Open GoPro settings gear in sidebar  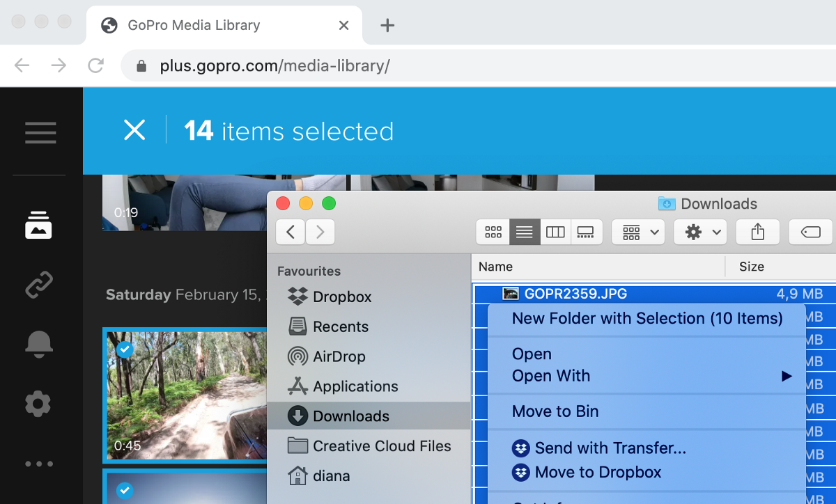pos(38,404)
